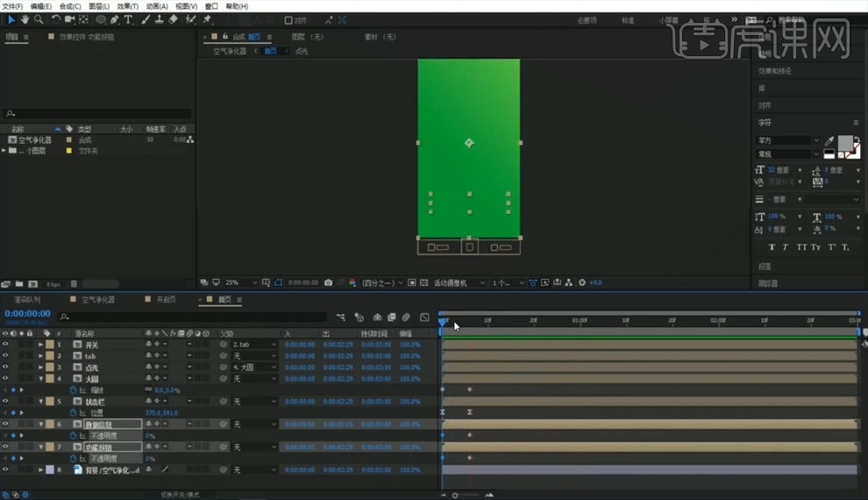868x500 pixels.
Task: Select the Selection arrow tool
Action: pos(11,20)
